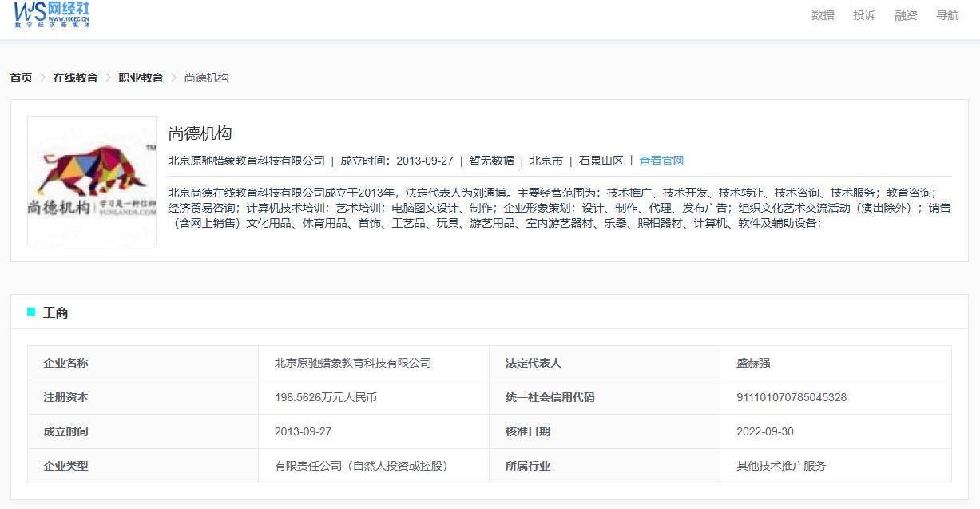
Task: Click the 工商 section heading
Action: point(55,313)
